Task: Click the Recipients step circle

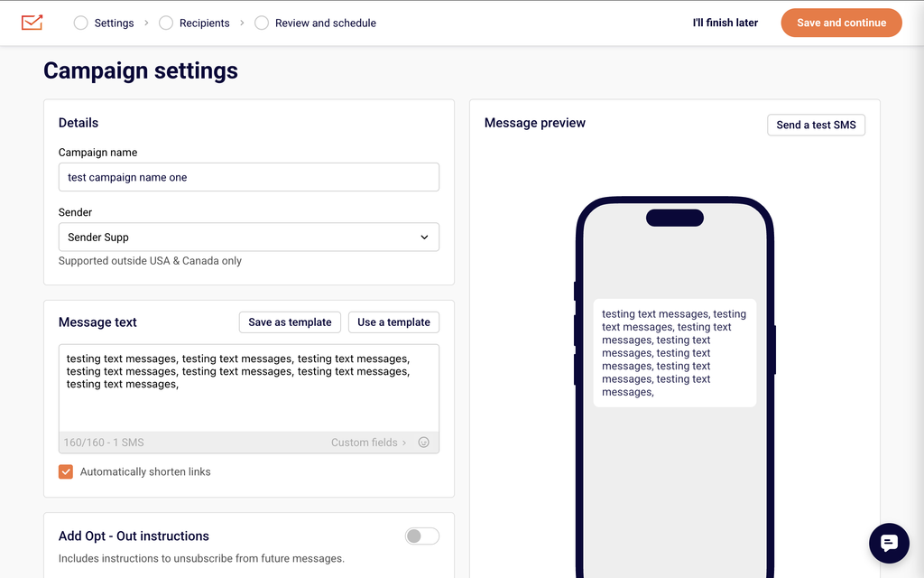Action: [166, 23]
